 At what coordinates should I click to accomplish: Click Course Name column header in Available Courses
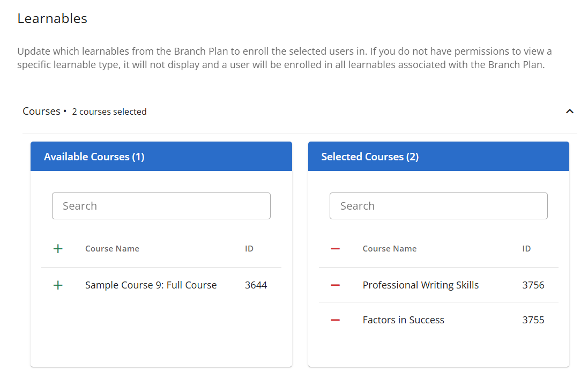click(x=112, y=249)
